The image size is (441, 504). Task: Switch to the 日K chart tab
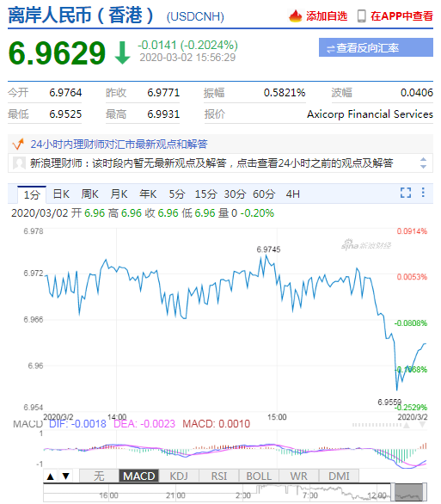click(x=61, y=194)
